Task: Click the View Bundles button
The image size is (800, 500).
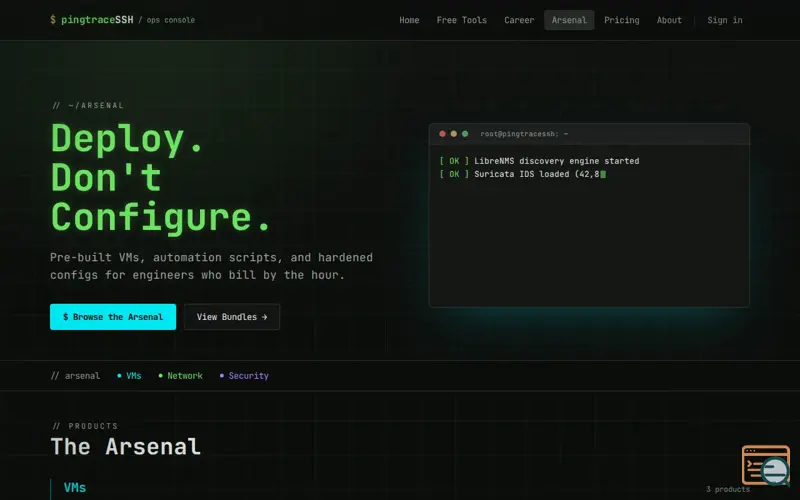Action: coord(232,317)
